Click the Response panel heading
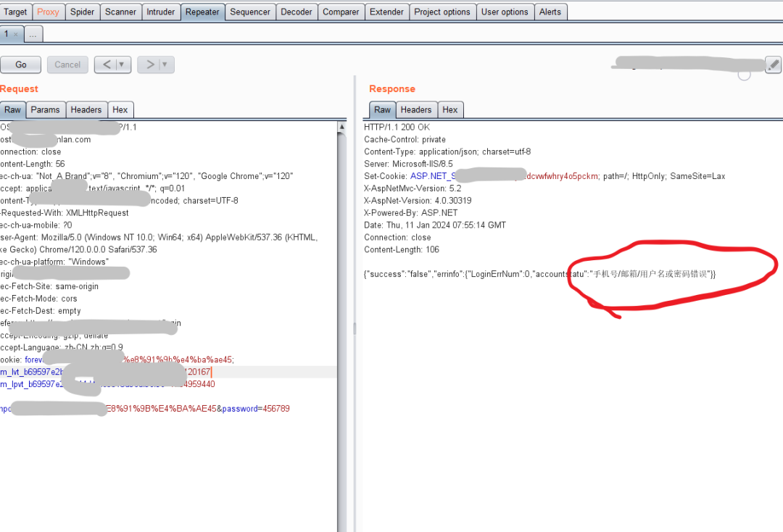783x532 pixels. 392,89
